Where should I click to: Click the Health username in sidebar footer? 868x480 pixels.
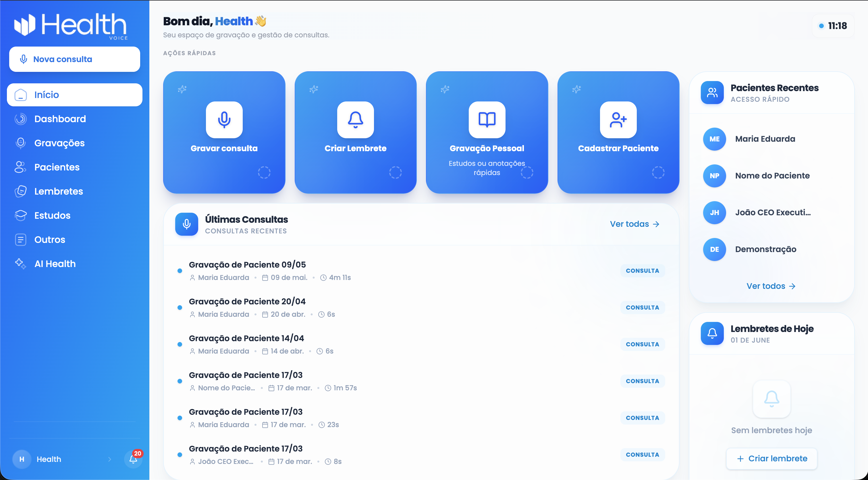point(49,459)
